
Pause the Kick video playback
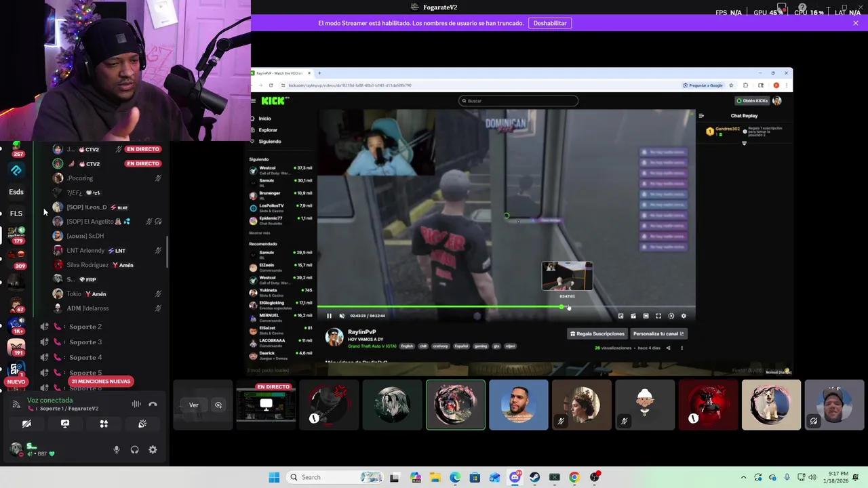pos(330,316)
